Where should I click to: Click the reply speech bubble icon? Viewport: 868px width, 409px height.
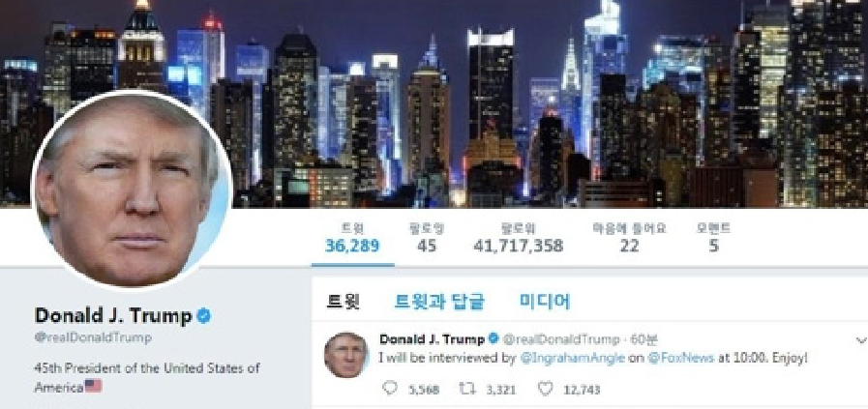(390, 389)
